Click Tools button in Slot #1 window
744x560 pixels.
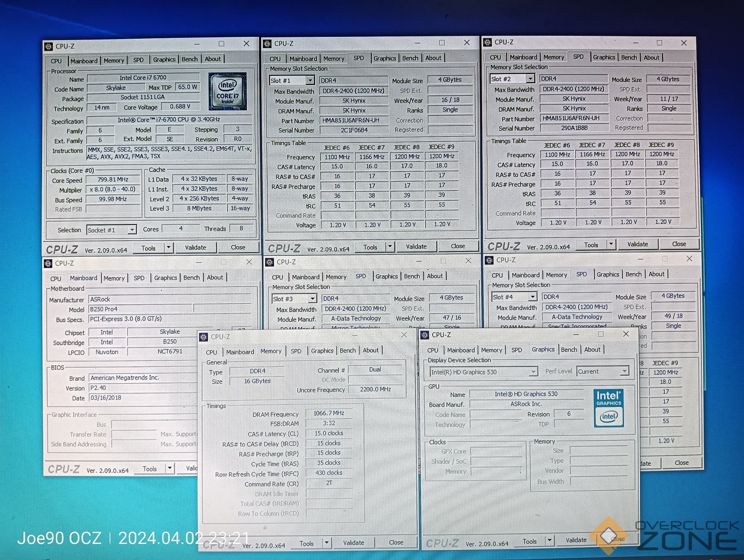coord(370,247)
